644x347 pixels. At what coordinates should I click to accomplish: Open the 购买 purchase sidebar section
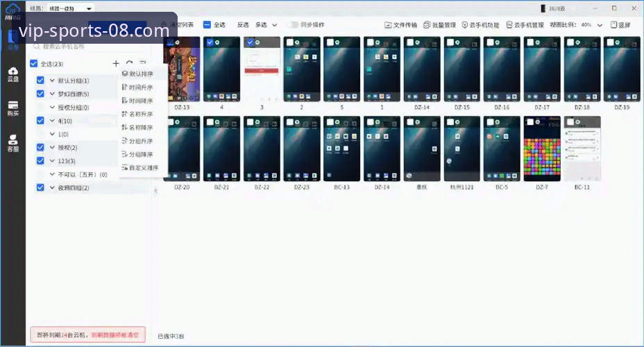12,108
